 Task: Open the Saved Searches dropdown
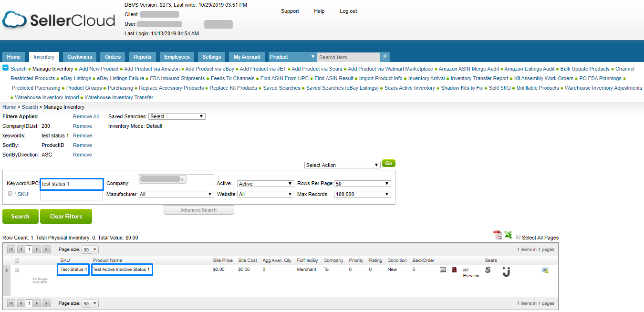pos(177,116)
